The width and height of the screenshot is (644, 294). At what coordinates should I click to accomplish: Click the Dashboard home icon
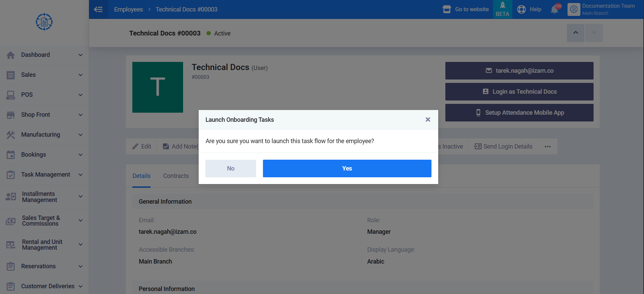click(x=10, y=55)
